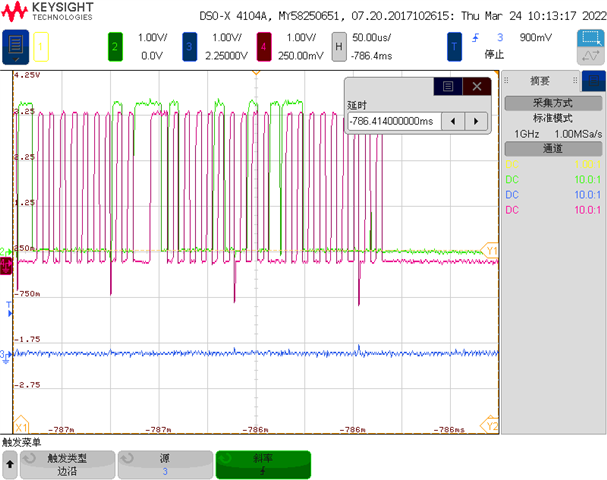Click the autoscale waveform icon below zoom box
The height and width of the screenshot is (480, 607).
coord(590,56)
